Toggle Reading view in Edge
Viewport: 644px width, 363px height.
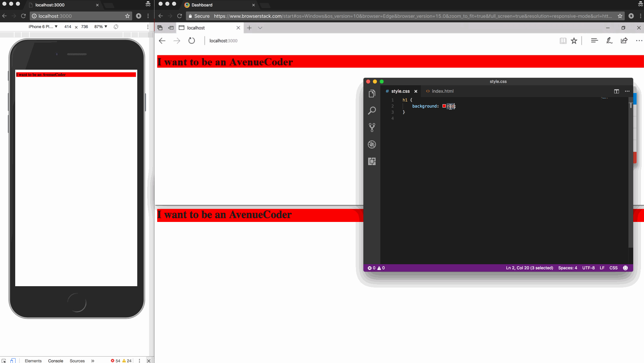click(x=563, y=41)
